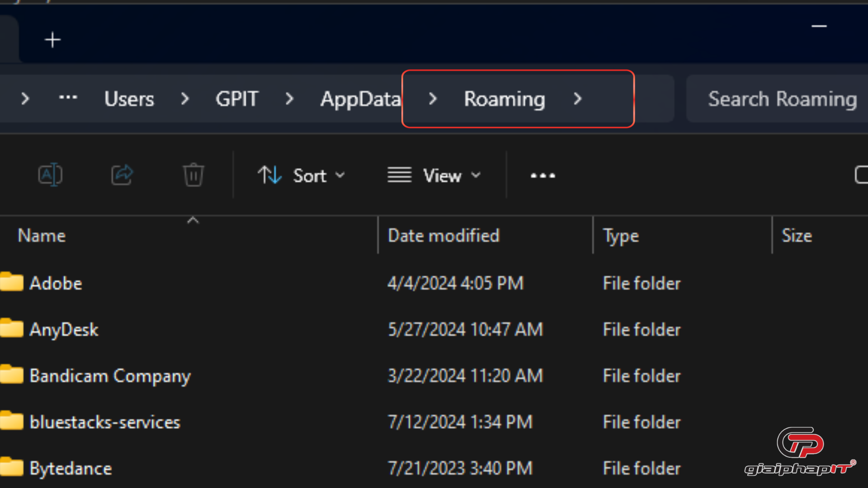Click the breadcrumb ellipsis to show path

tap(68, 99)
